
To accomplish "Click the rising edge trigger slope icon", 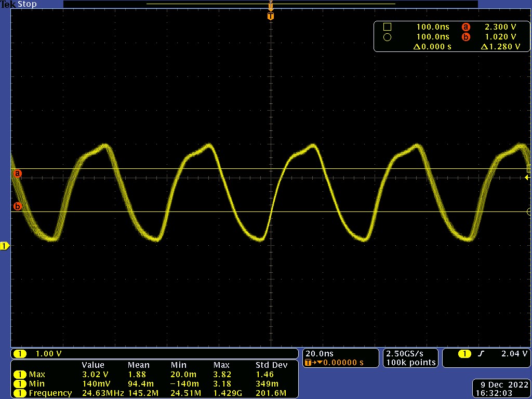I will (x=482, y=354).
